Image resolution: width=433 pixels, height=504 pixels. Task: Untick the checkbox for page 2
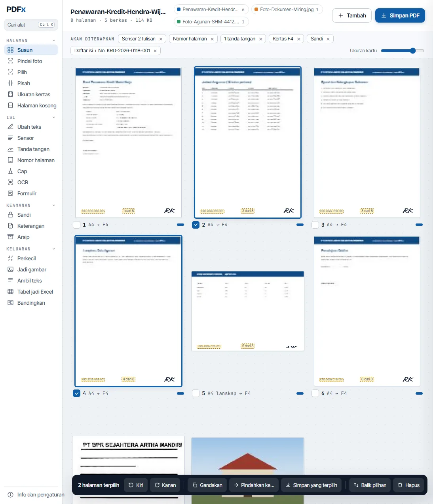[x=196, y=225]
